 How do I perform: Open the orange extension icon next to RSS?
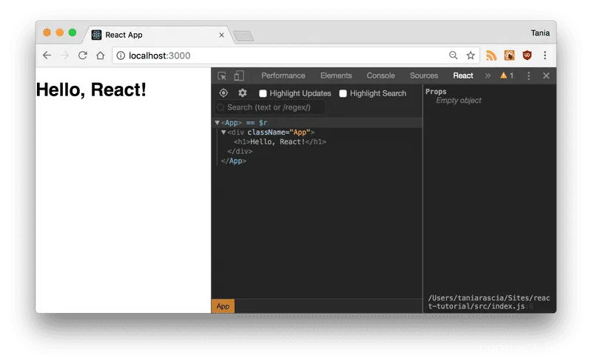(509, 55)
